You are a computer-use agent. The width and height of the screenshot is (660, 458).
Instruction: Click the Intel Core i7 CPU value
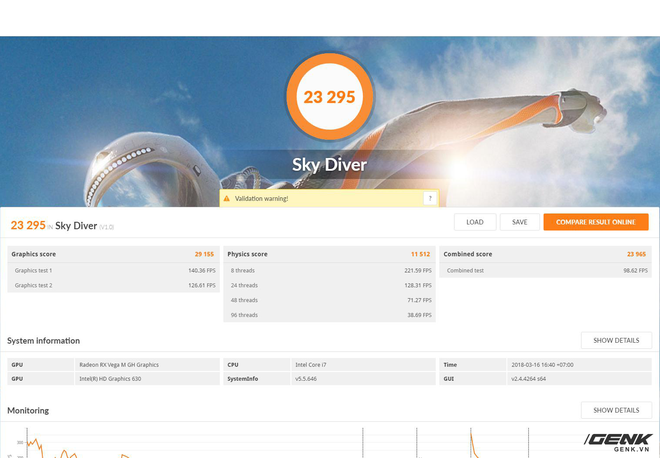(x=311, y=365)
